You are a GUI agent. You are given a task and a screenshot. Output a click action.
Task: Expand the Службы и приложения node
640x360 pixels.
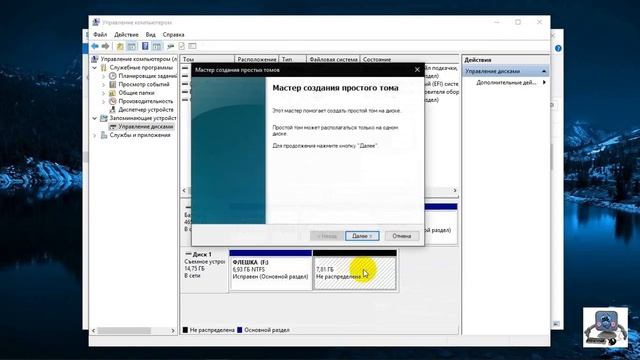95,135
